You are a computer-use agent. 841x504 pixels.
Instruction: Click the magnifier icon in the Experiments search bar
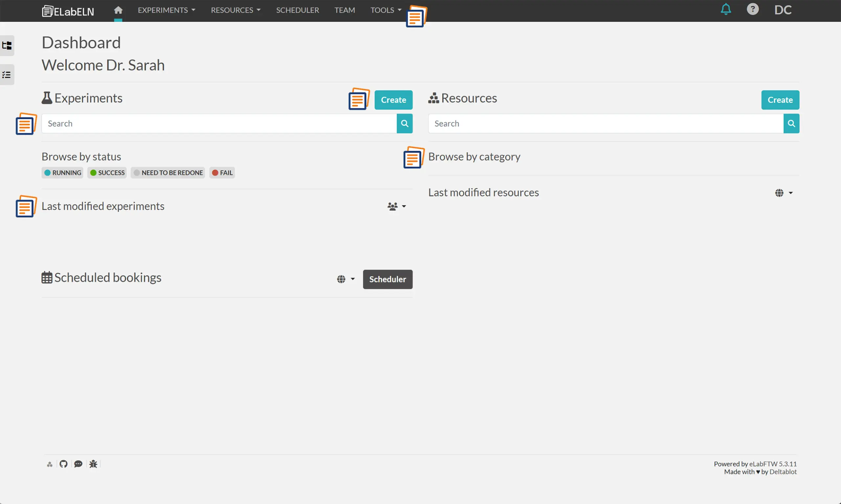point(404,123)
